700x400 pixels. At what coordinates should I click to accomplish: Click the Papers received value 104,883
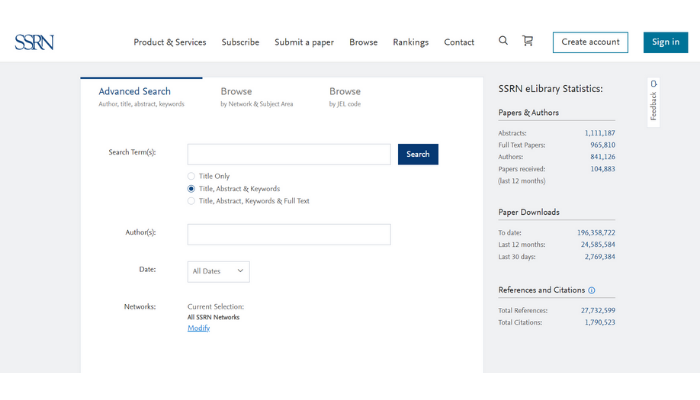coord(603,169)
